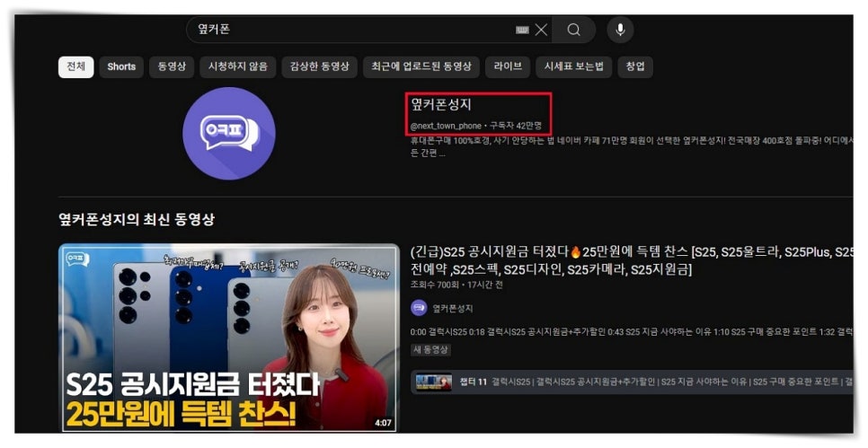
Task: Open the virtual keyboard icon in search box
Action: coord(522,30)
